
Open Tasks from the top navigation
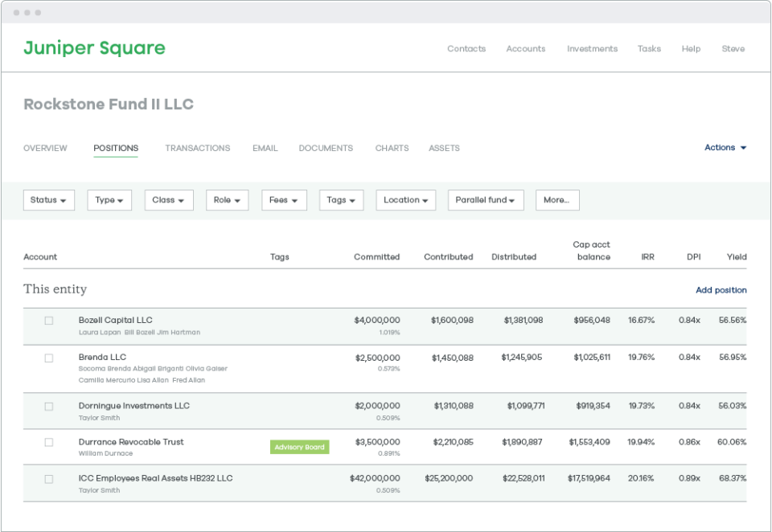[649, 49]
